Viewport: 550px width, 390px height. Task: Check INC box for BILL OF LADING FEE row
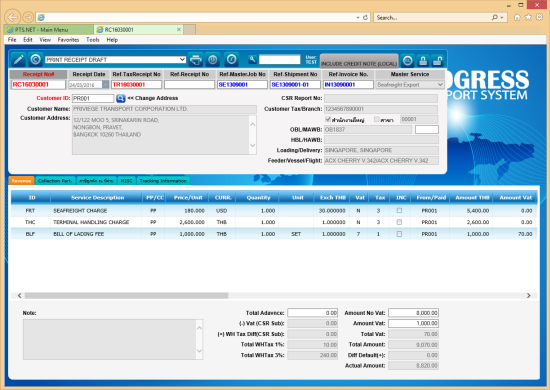pyautogui.click(x=399, y=234)
